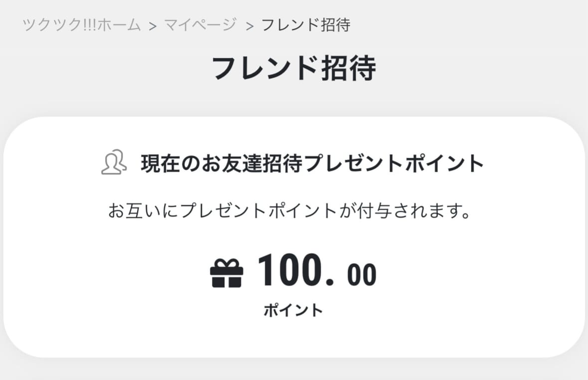The width and height of the screenshot is (588, 380).
Task: Select the 現在のお友達招待プレゼントポイント heading
Action: coord(312,163)
